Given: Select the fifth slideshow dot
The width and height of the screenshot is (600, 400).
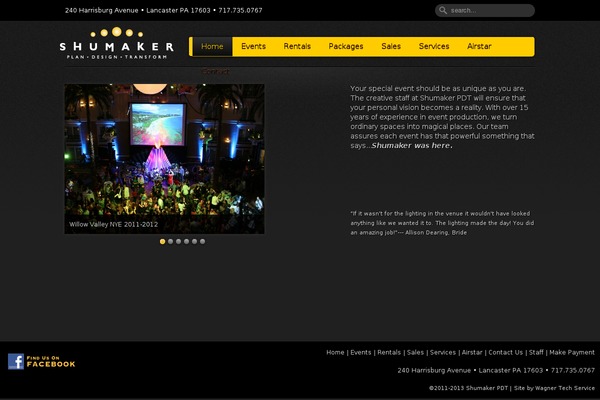Looking at the screenshot, I should (x=194, y=242).
